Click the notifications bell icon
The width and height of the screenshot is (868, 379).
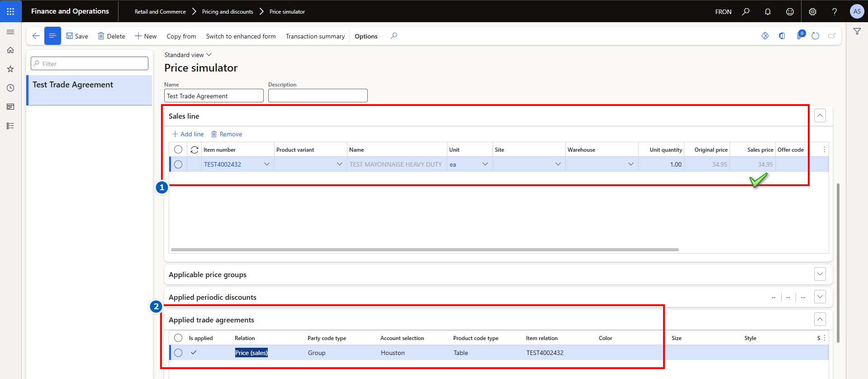[x=768, y=12]
